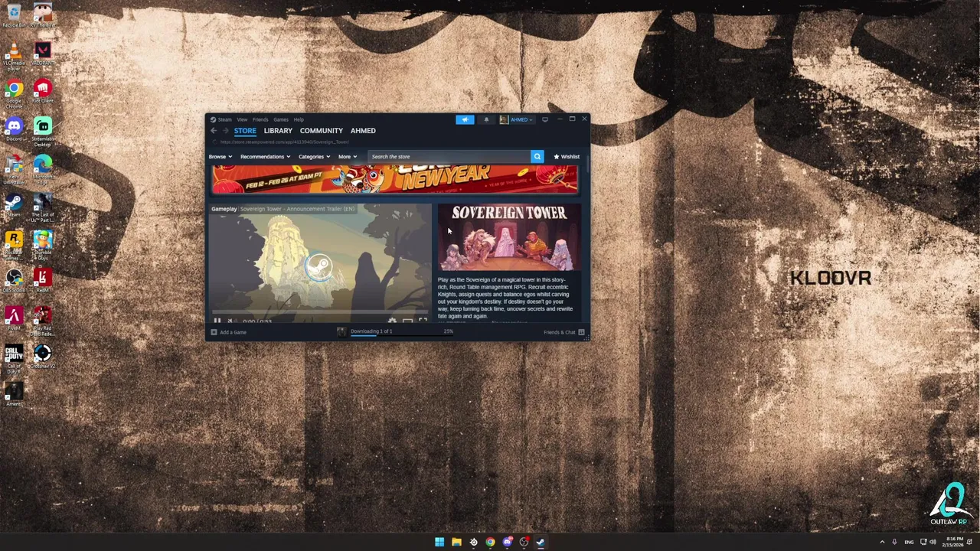This screenshot has height=551, width=980.
Task: Open the Games menu
Action: (281, 119)
